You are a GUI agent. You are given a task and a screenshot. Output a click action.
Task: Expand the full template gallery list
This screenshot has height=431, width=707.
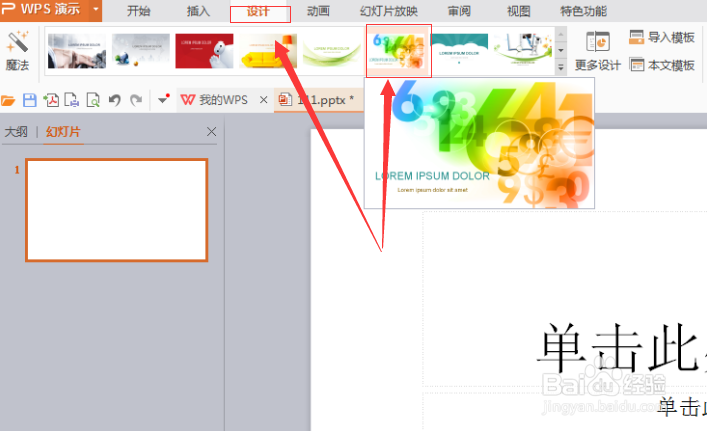click(561, 68)
